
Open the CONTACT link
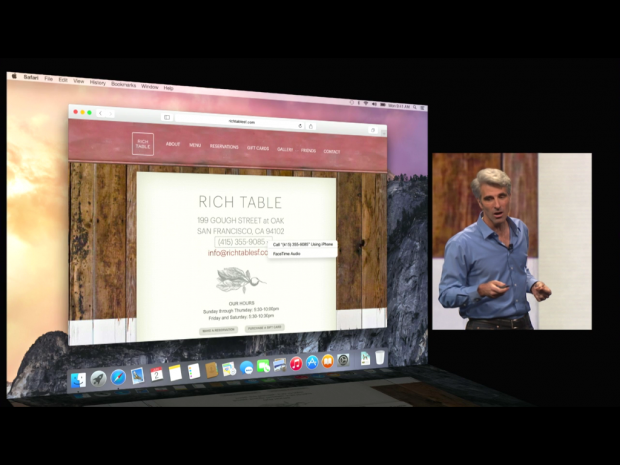332,151
